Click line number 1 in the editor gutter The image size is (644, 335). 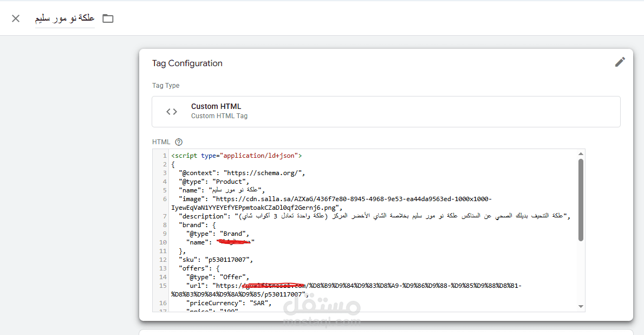165,156
